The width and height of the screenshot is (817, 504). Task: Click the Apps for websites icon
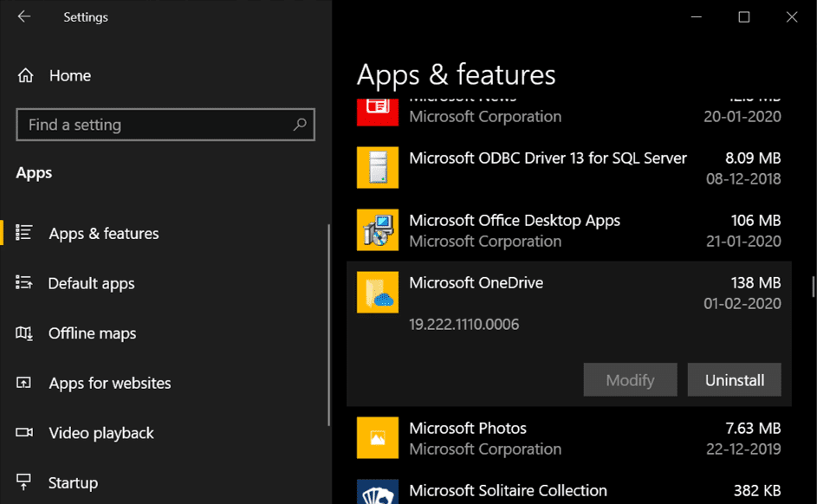(x=23, y=383)
